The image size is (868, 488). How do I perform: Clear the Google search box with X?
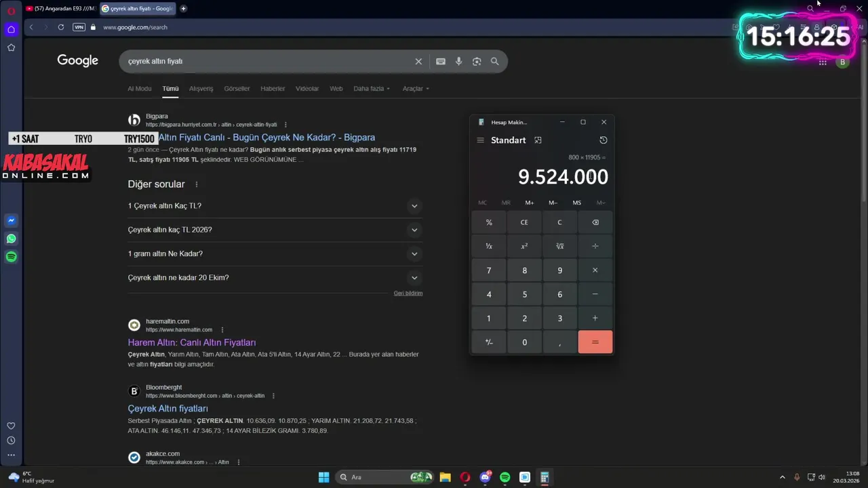418,61
